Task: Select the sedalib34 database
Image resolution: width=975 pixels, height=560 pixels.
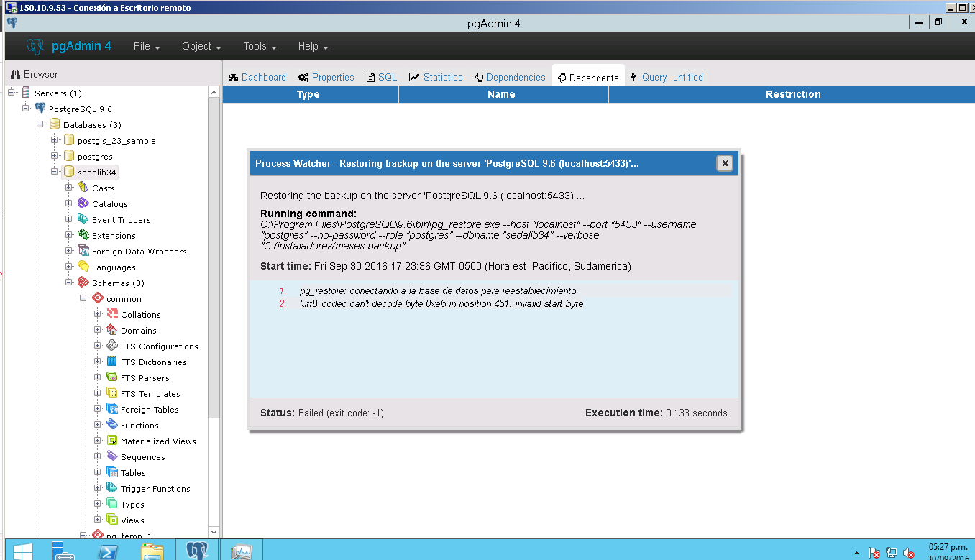Action: (x=96, y=173)
